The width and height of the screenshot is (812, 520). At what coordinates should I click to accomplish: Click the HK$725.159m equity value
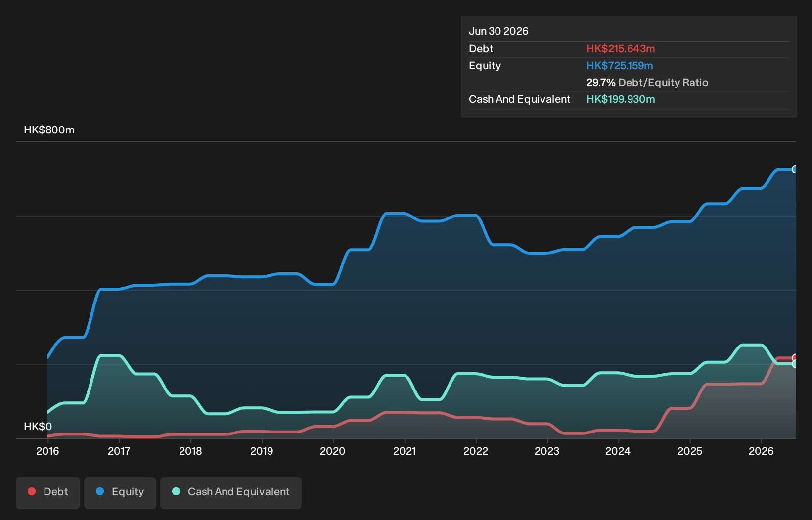(620, 66)
